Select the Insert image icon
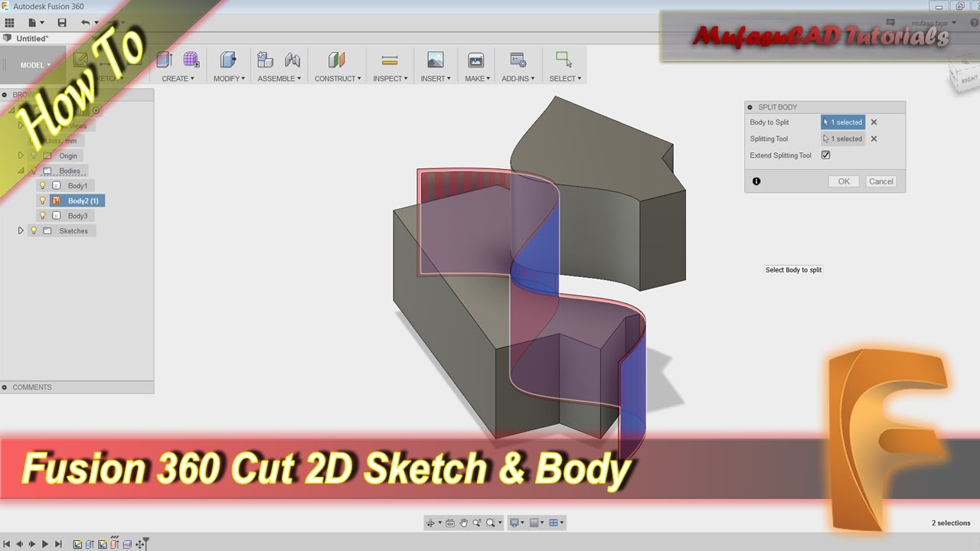The width and height of the screenshot is (980, 551). tap(435, 60)
